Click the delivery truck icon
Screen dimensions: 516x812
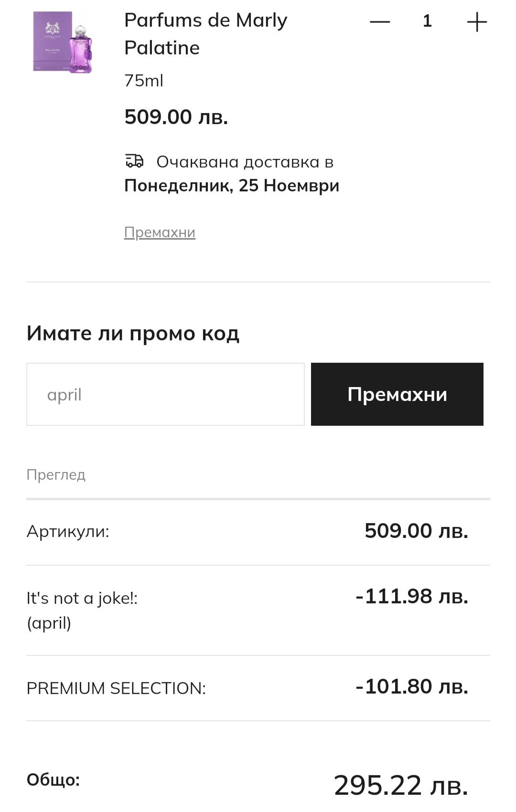(134, 161)
